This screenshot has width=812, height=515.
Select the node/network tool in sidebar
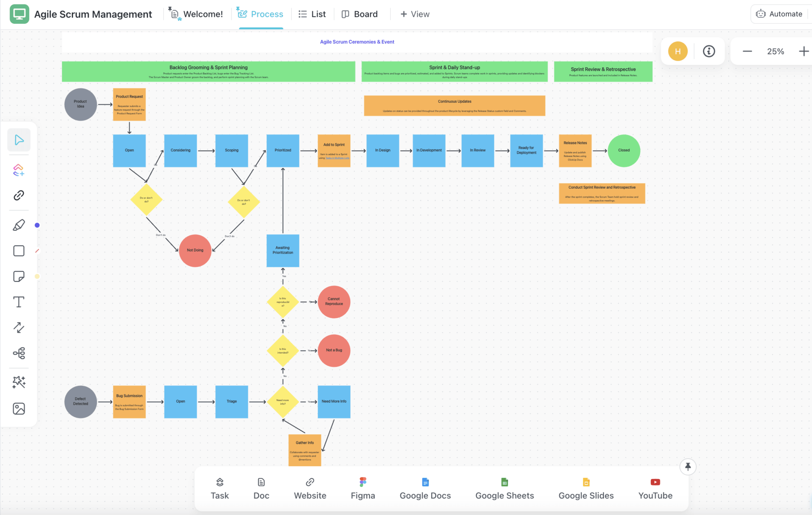[19, 353]
